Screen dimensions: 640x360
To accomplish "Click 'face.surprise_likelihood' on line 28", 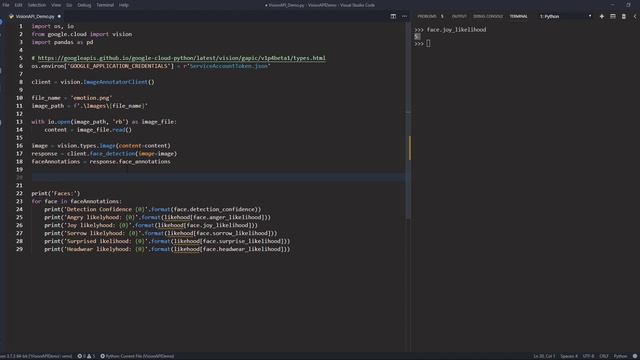I will point(241,241).
